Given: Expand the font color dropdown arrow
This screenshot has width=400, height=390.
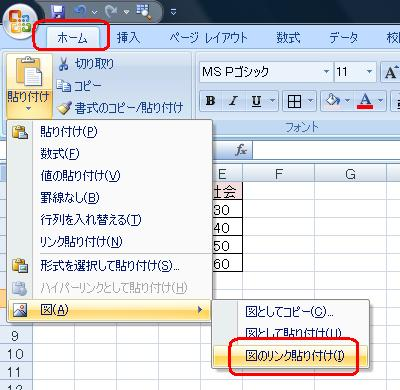Looking at the screenshot, I should pos(381,101).
